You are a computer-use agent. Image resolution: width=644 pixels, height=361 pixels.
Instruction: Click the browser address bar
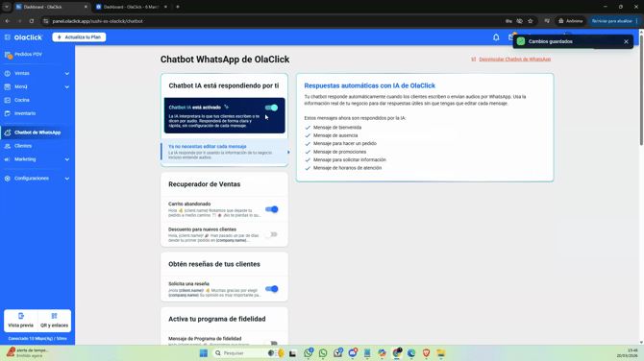click(x=271, y=21)
